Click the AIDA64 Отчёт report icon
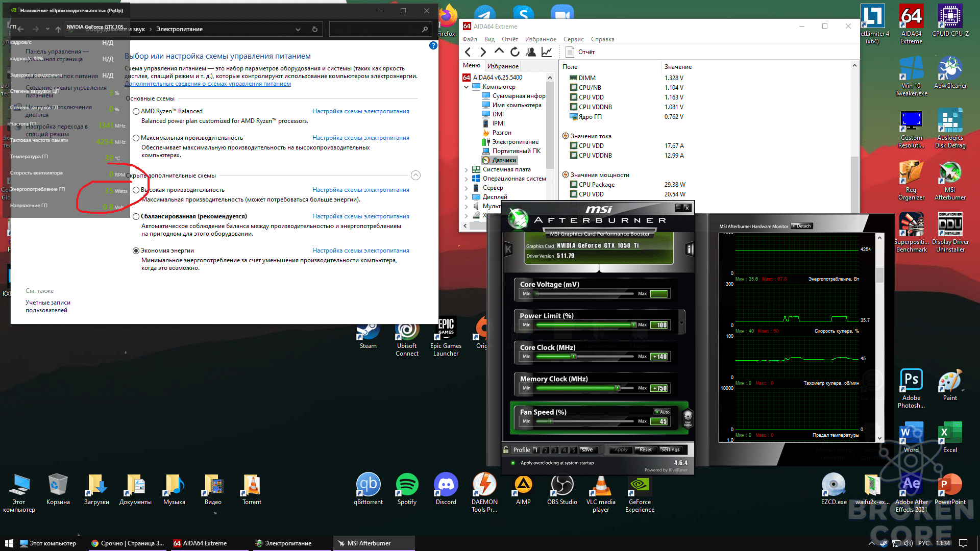The width and height of the screenshot is (980, 551). 570,52
